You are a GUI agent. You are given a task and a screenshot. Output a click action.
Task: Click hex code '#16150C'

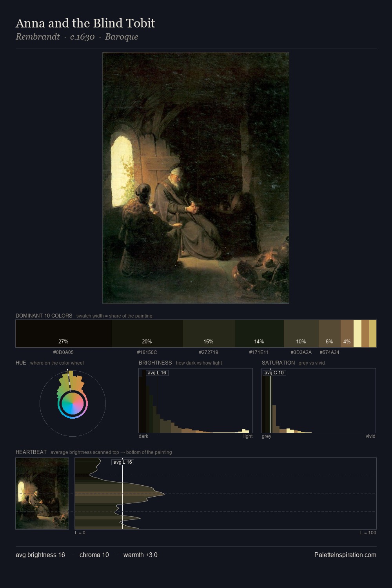[x=147, y=352]
